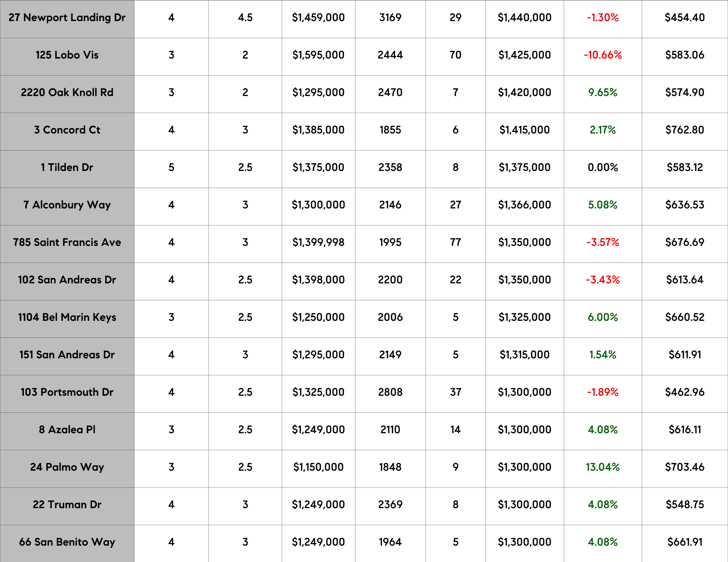This screenshot has width=728, height=562.
Task: Click the 102 San Andreas Dr cell
Action: click(x=67, y=280)
